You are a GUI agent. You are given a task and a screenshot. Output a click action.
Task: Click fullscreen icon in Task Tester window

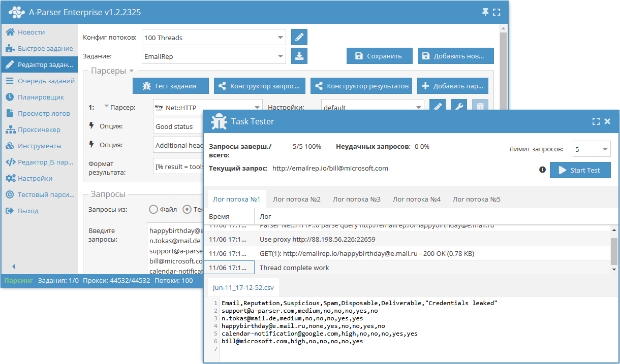click(x=596, y=121)
